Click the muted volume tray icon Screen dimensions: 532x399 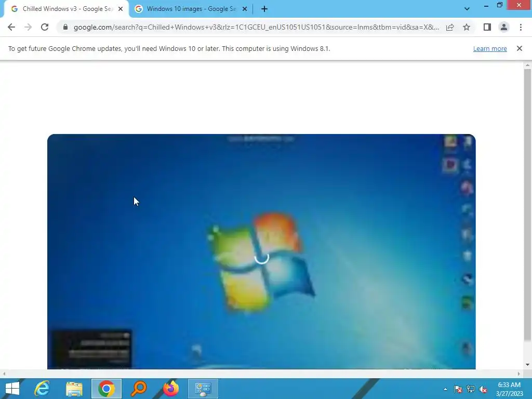(x=483, y=389)
